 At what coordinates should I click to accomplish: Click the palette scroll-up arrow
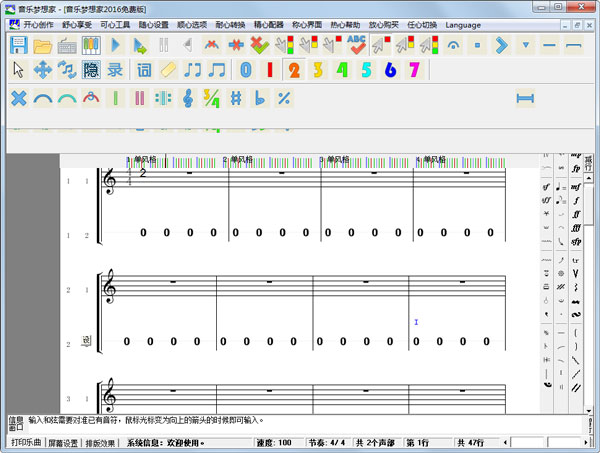click(x=589, y=178)
